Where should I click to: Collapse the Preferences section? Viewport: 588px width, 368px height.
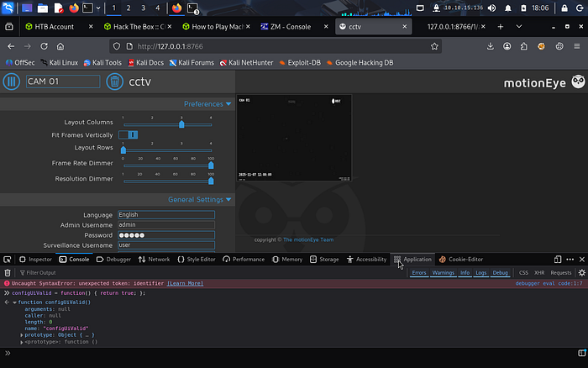(x=207, y=104)
